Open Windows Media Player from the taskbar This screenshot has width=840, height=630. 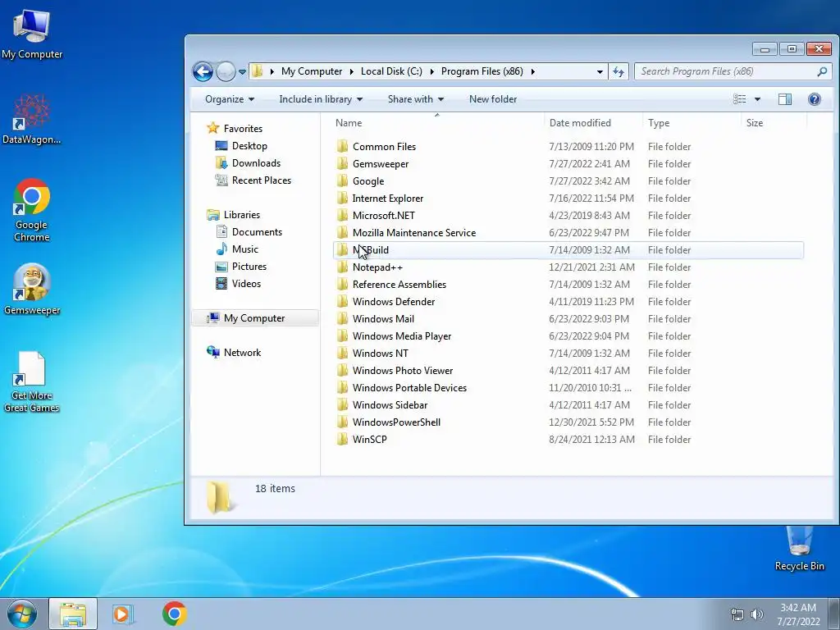[x=123, y=614]
